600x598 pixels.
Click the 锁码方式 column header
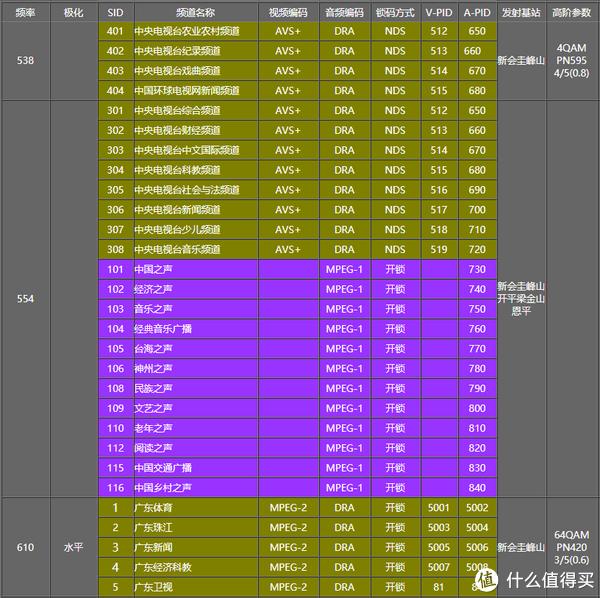tap(395, 13)
